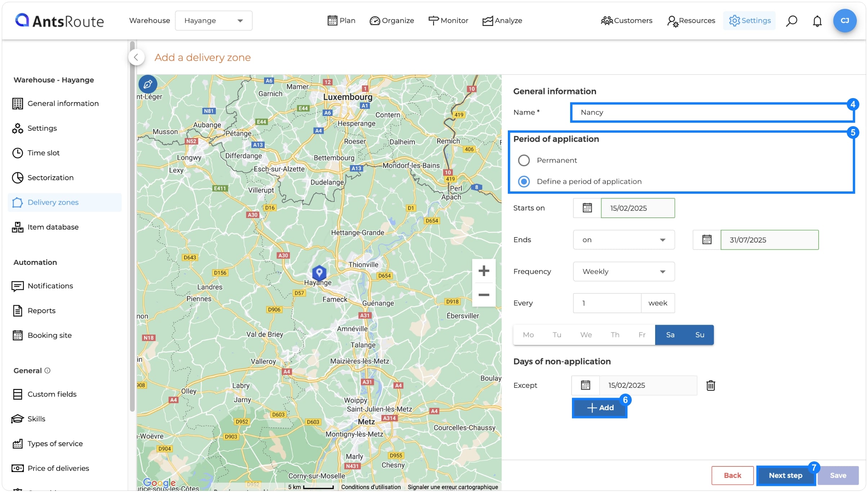Open Custom fields in sidebar

64,394
